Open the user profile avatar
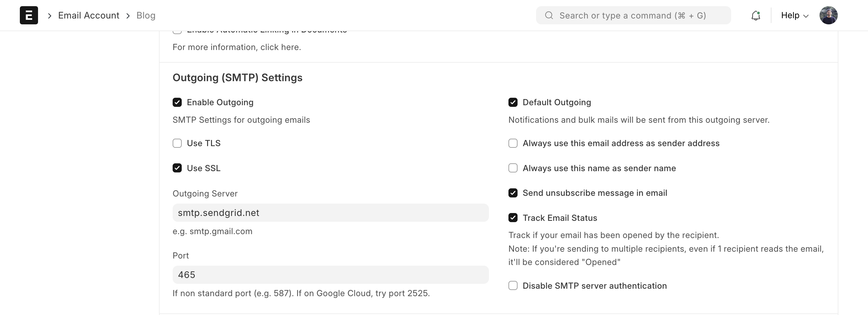The height and width of the screenshot is (315, 868). click(828, 15)
